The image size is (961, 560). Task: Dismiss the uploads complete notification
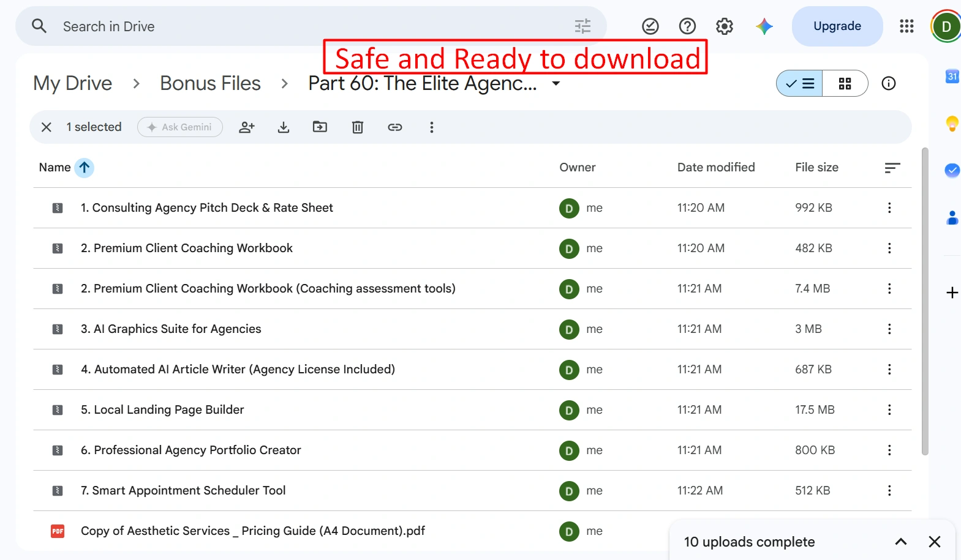coord(934,542)
